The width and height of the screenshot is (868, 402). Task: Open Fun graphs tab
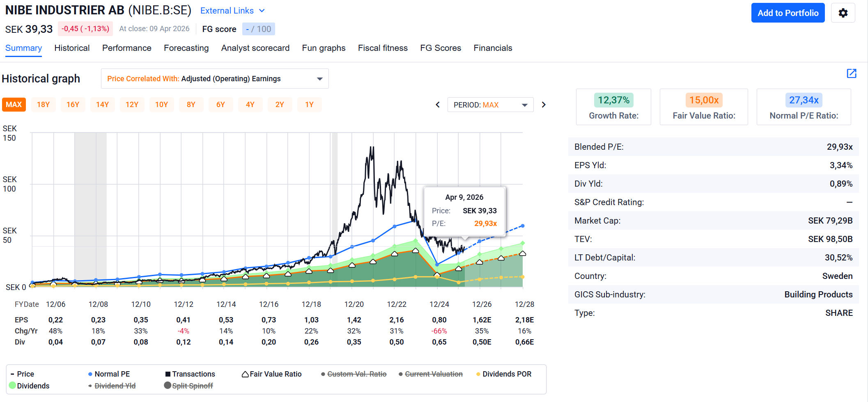click(x=324, y=48)
